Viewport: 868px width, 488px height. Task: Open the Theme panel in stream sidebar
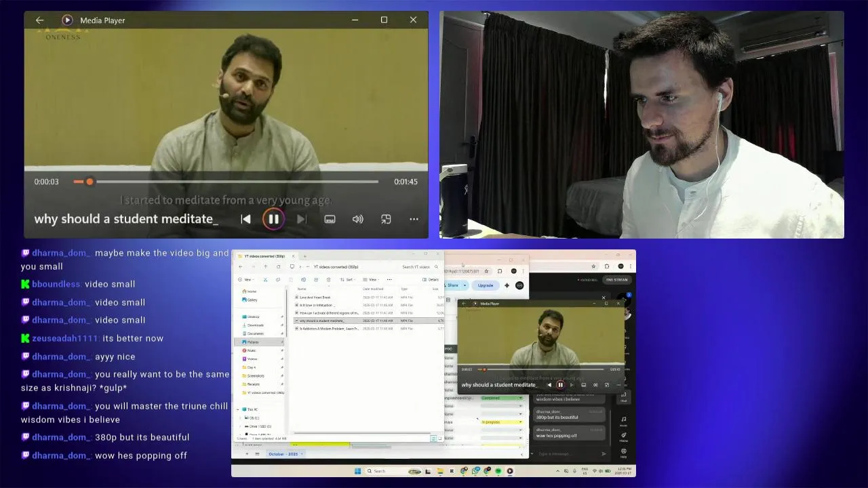623,437
